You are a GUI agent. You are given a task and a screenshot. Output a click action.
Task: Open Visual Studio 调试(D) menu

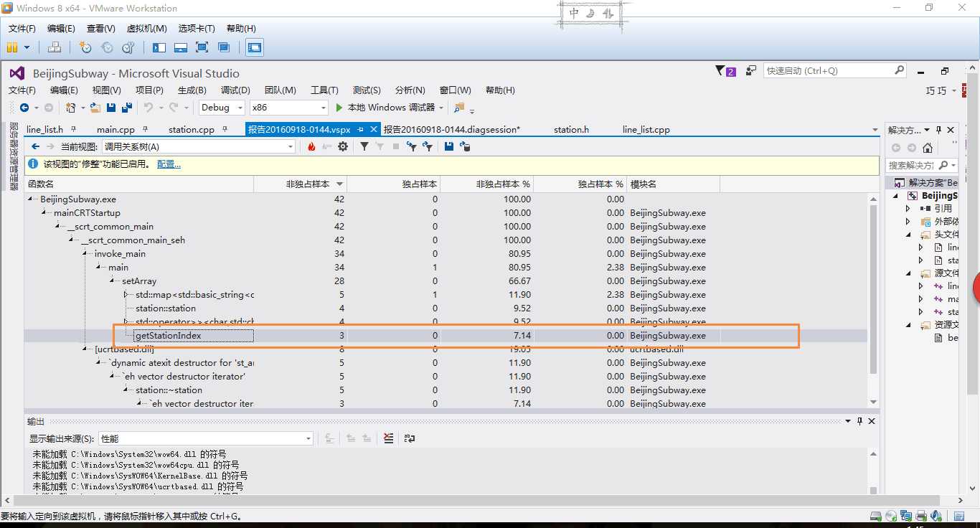[235, 90]
